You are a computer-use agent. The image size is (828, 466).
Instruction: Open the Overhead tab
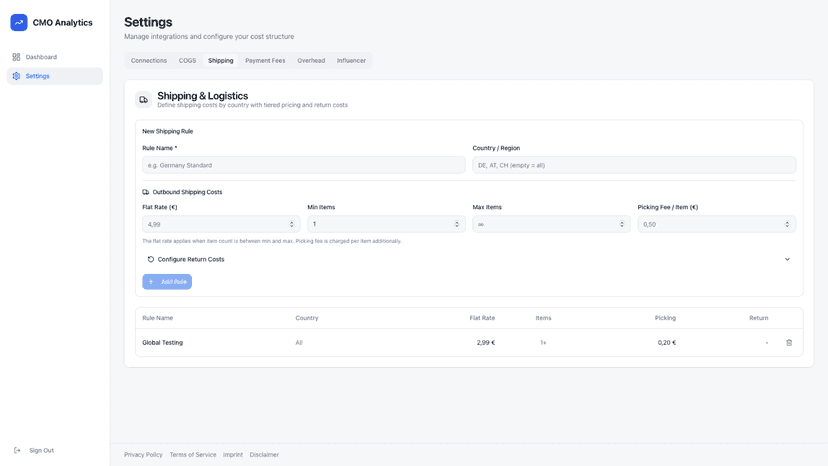pos(311,61)
